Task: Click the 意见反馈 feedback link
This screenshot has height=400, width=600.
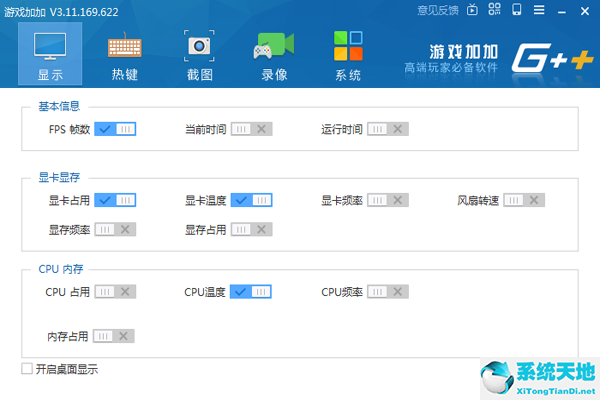Action: click(438, 10)
